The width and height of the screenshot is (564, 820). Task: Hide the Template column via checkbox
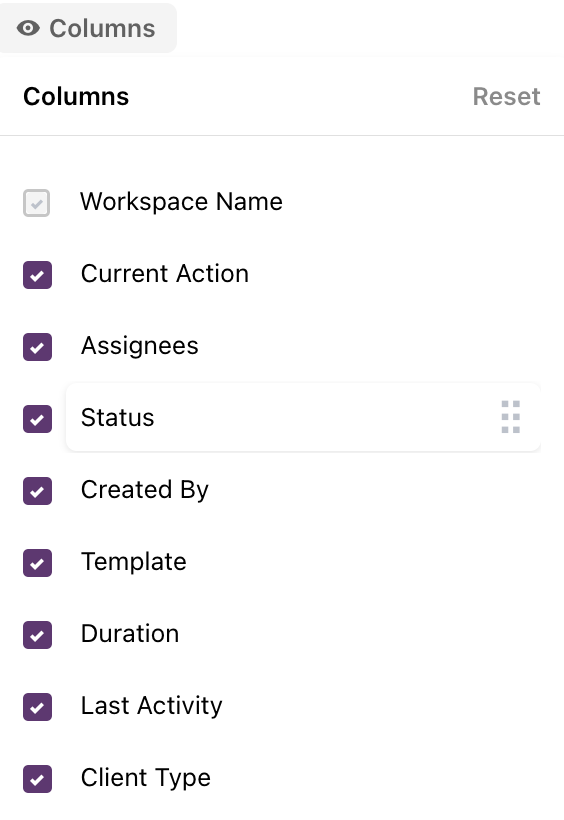coord(37,563)
